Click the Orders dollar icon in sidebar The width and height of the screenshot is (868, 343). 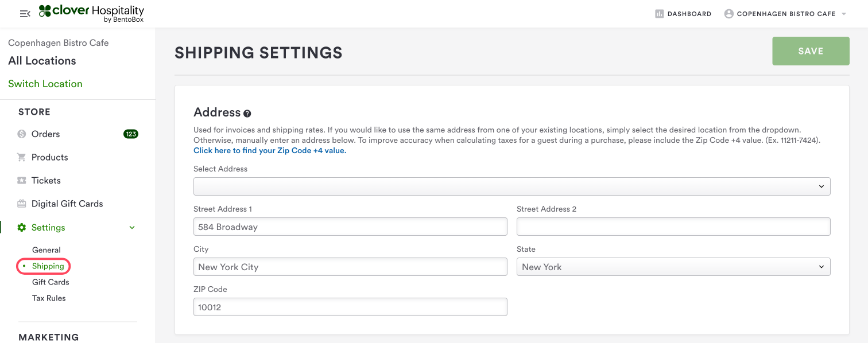[x=22, y=134]
